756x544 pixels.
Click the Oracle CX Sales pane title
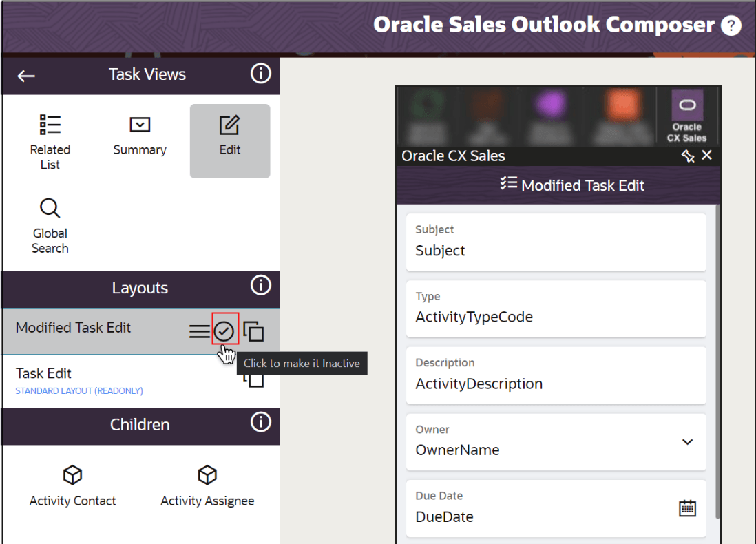tap(453, 156)
